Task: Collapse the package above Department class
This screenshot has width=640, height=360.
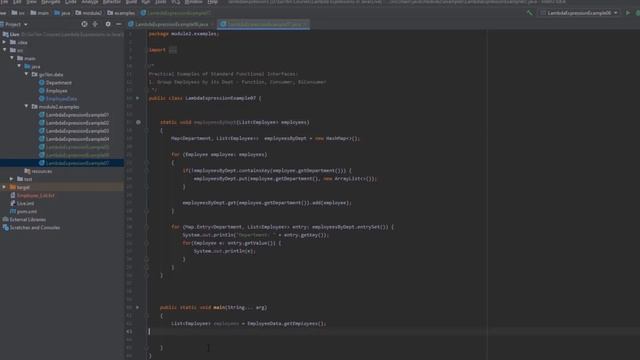Action: coord(27,74)
